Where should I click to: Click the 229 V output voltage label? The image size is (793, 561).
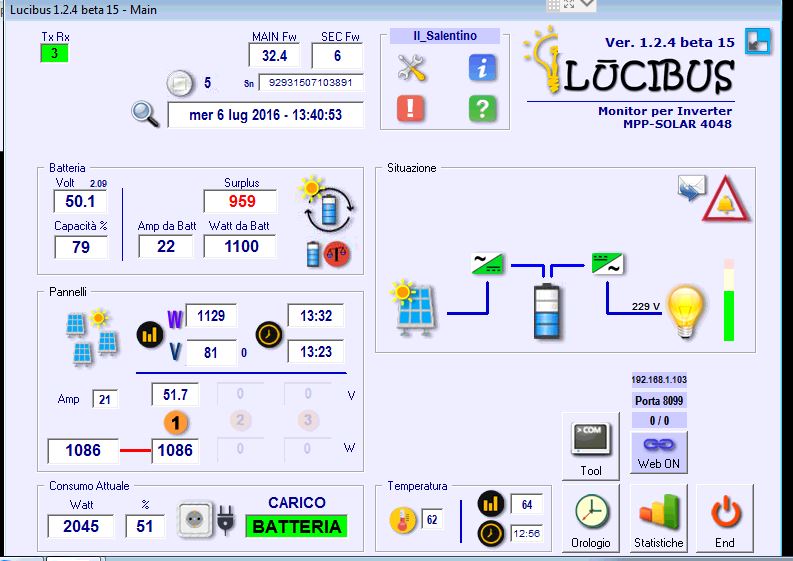pos(646,307)
